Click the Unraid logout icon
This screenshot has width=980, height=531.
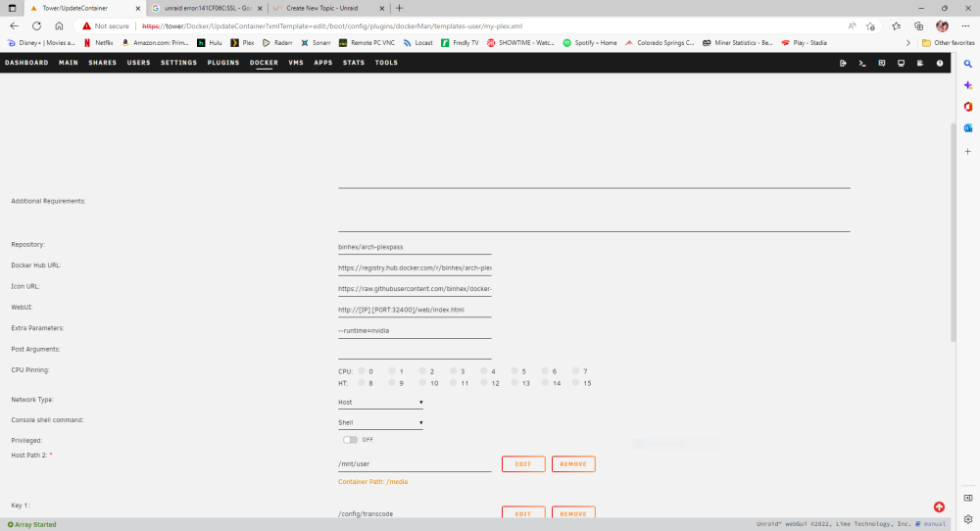843,63
